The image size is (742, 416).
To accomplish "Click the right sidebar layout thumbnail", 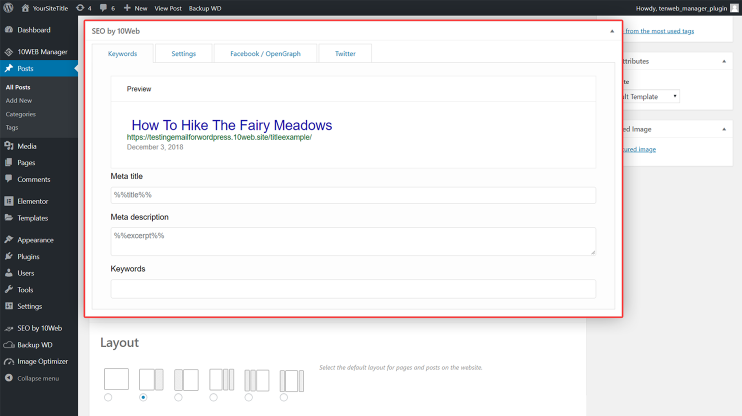I will click(151, 380).
